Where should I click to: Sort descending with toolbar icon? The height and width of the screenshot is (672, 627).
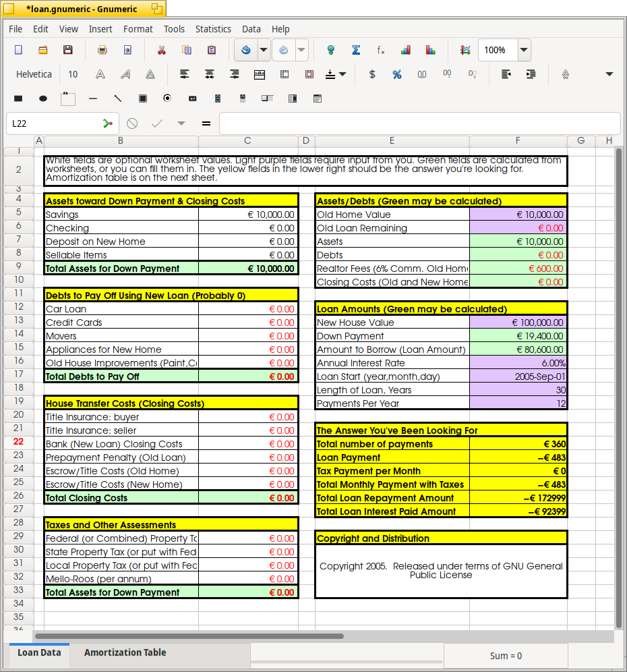click(430, 50)
